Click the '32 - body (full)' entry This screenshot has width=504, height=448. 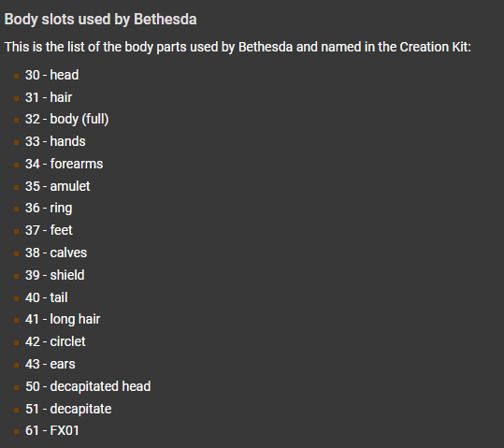(67, 120)
